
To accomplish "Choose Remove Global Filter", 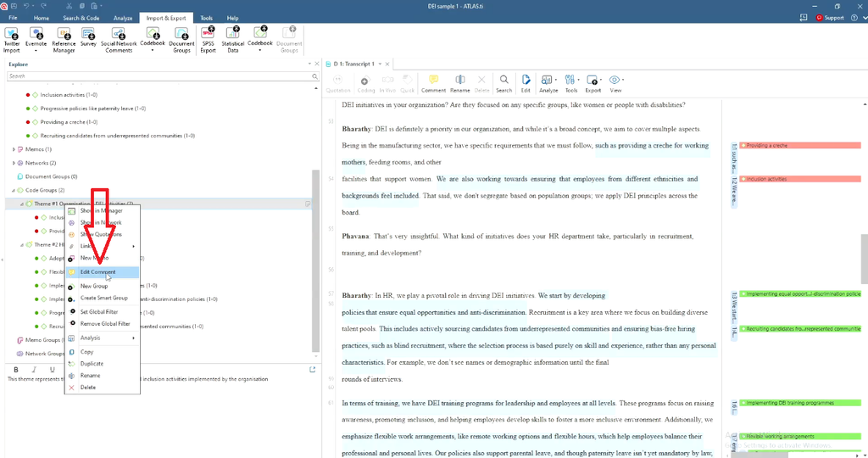I will pyautogui.click(x=103, y=324).
